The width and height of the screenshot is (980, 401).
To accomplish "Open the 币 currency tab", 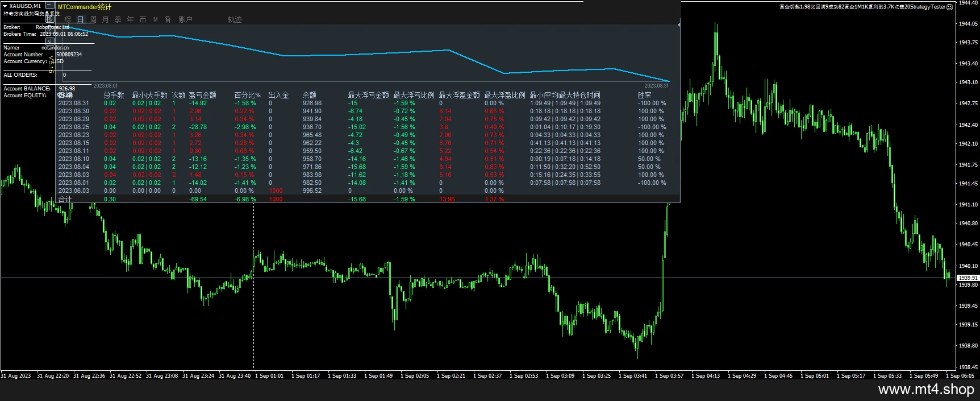I will coord(143,19).
